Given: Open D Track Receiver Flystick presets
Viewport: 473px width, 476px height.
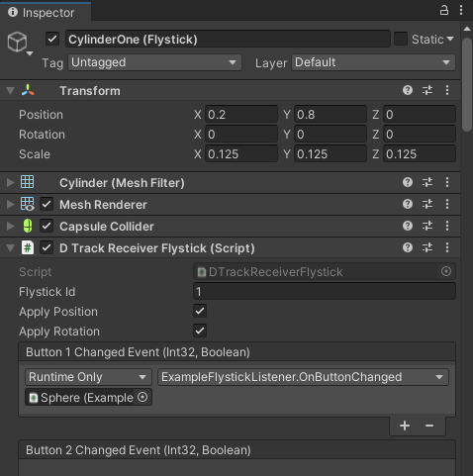Looking at the screenshot, I should tap(427, 247).
